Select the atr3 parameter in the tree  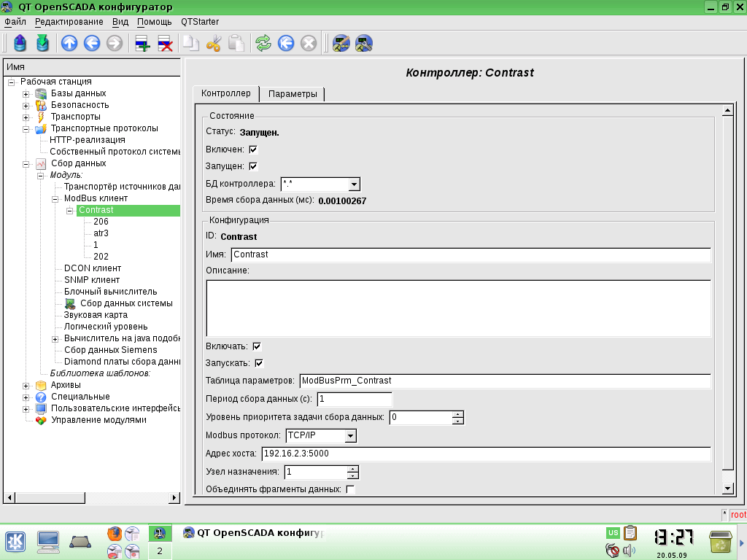point(101,233)
